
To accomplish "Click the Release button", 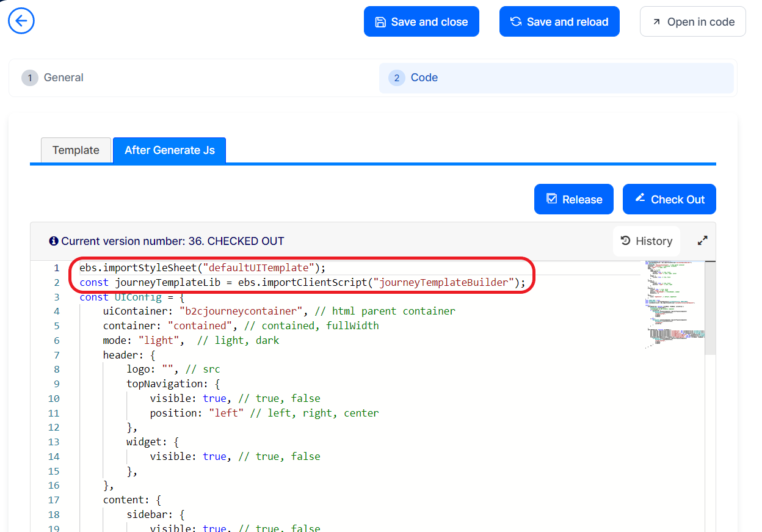I will pyautogui.click(x=573, y=200).
